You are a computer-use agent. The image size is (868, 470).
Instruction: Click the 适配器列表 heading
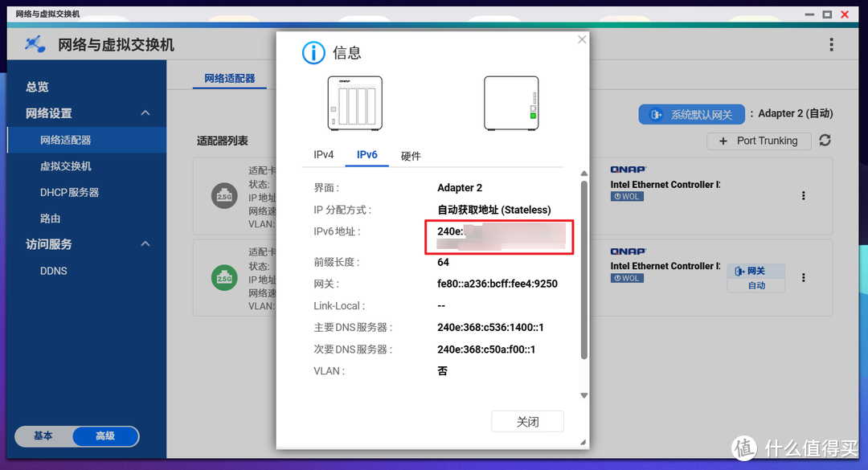223,141
